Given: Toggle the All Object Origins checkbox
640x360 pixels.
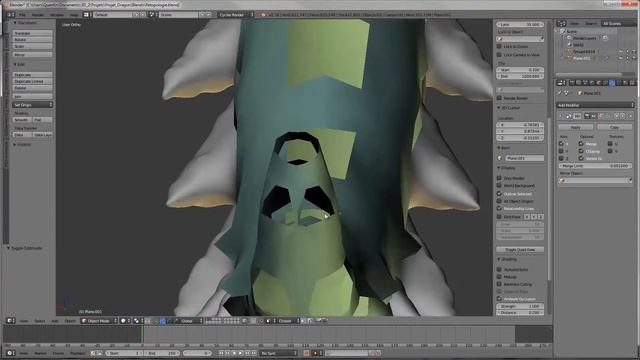Looking at the screenshot, I should 499,201.
